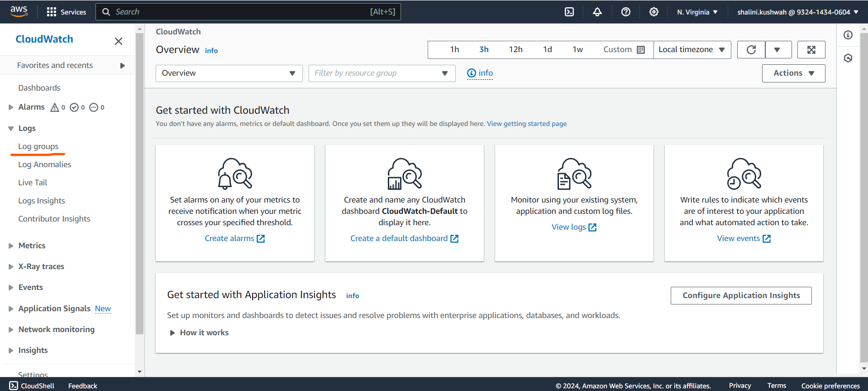Click the alarms cloud illustration
The height and width of the screenshot is (391, 868).
click(x=235, y=174)
